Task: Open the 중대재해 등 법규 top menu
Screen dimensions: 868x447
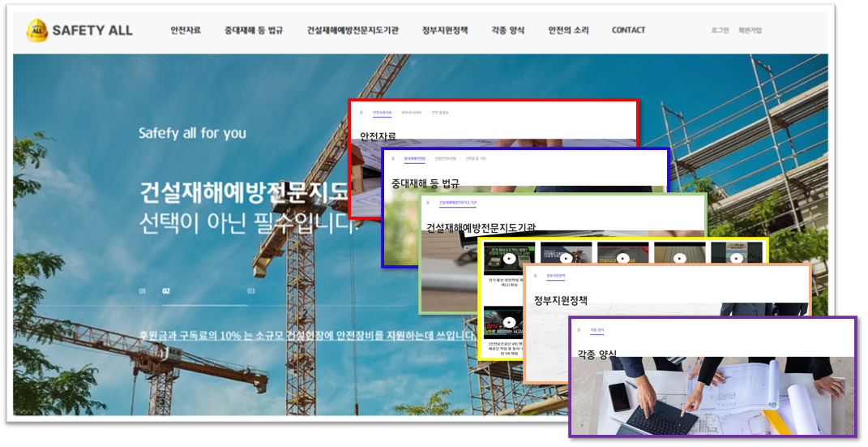Action: pyautogui.click(x=254, y=31)
